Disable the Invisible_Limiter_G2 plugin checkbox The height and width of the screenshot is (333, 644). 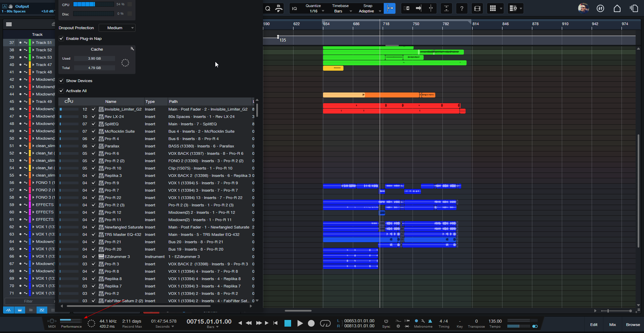pos(94,109)
